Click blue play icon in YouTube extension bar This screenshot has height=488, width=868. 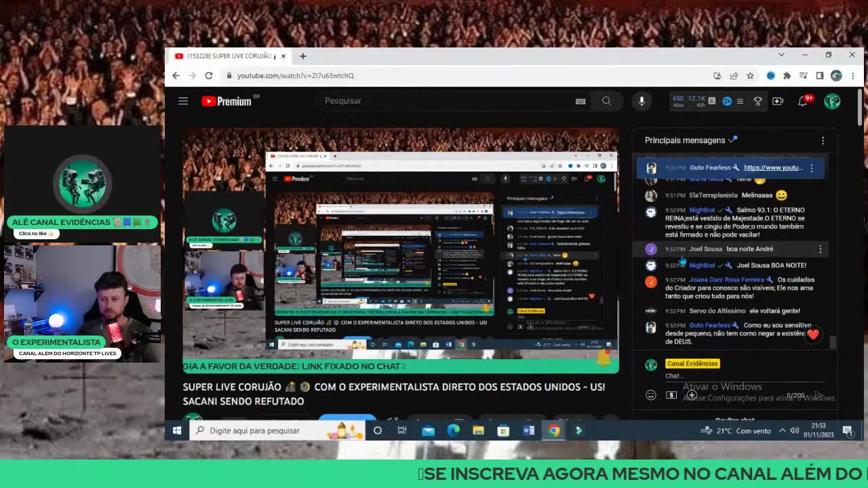click(x=727, y=101)
